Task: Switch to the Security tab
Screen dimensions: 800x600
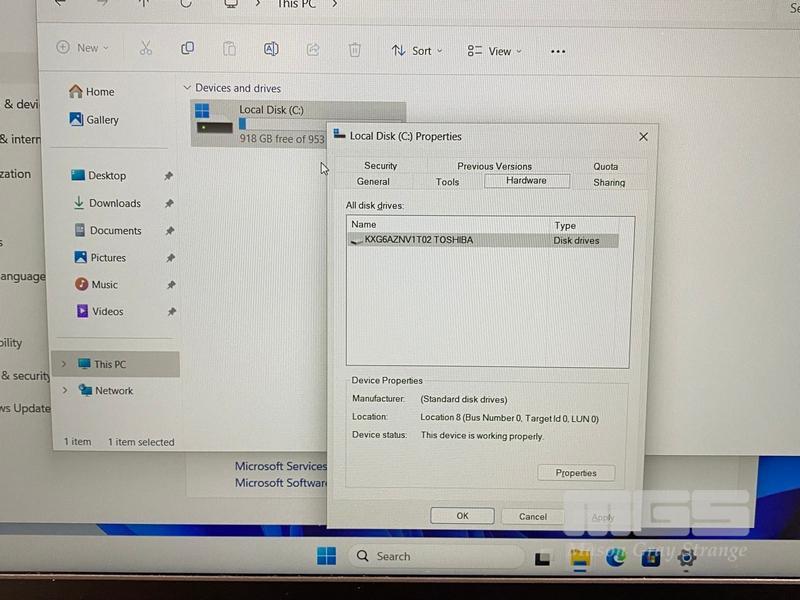Action: tap(381, 165)
